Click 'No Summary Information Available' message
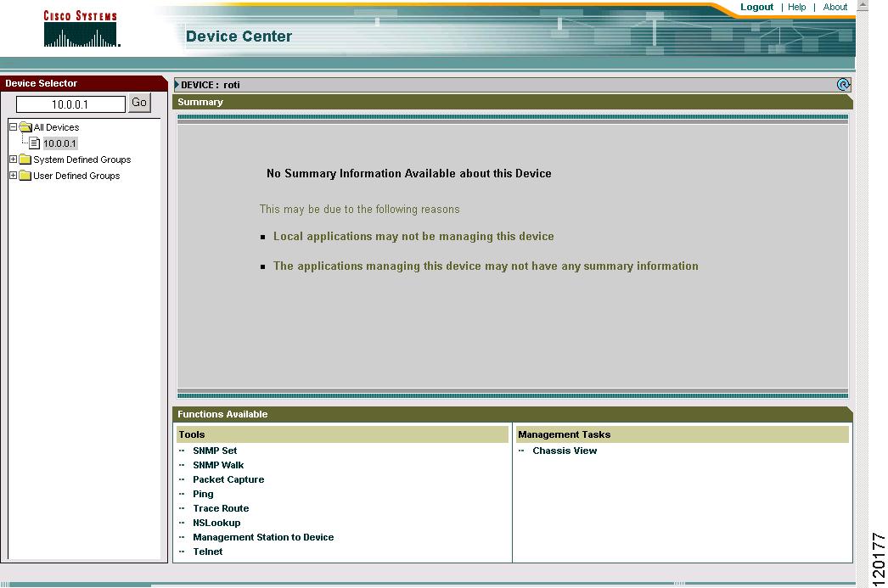The width and height of the screenshot is (888, 588). tap(409, 173)
